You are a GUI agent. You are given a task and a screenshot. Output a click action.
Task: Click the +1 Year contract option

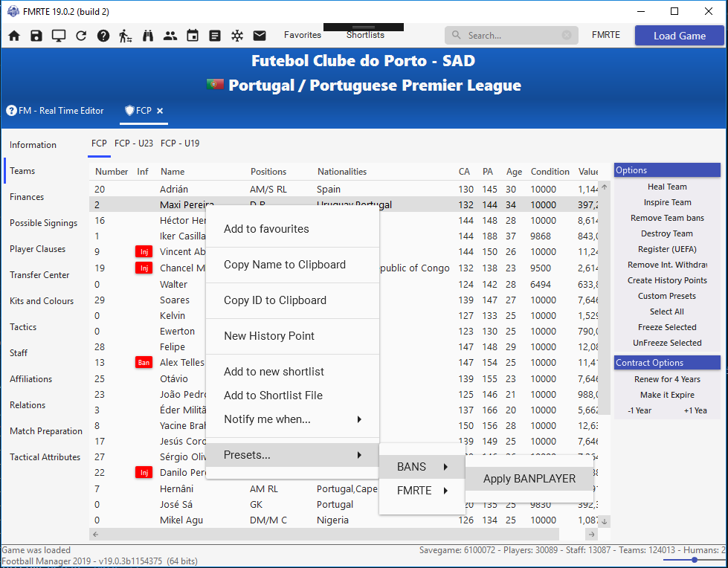[695, 410]
